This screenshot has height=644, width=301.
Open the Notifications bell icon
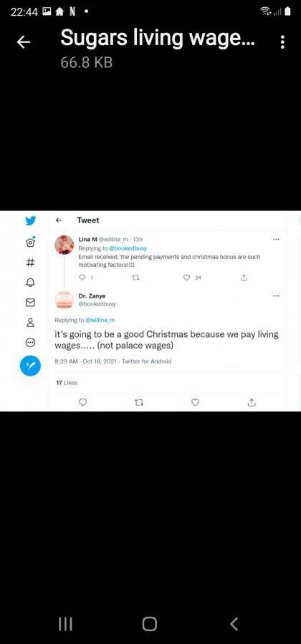coord(30,283)
